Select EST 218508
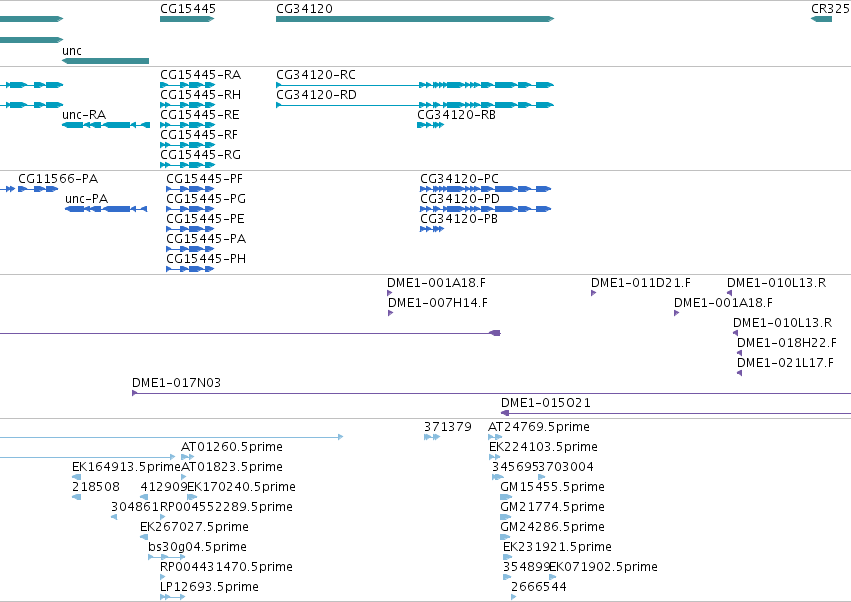Image resolution: width=851 pixels, height=602 pixels. click(x=96, y=487)
